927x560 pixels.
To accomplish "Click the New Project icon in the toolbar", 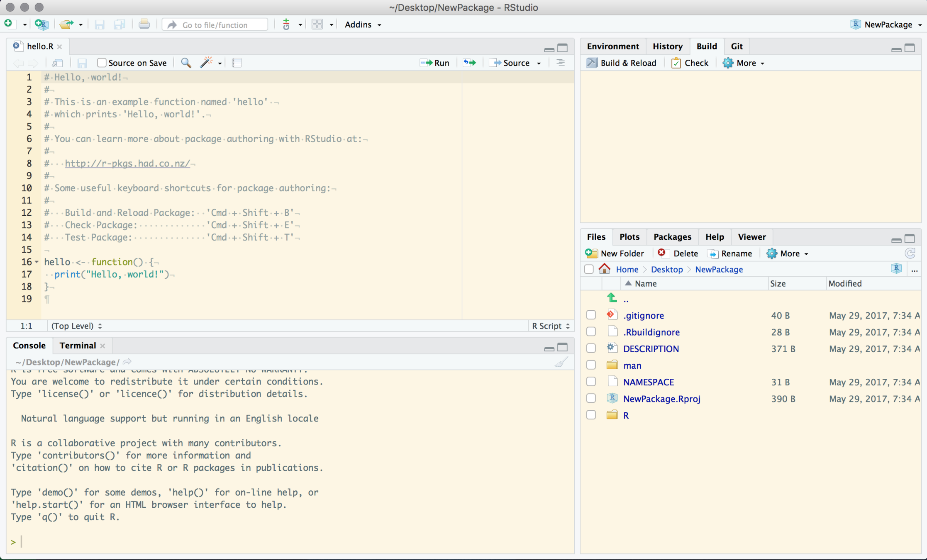I will pyautogui.click(x=41, y=24).
